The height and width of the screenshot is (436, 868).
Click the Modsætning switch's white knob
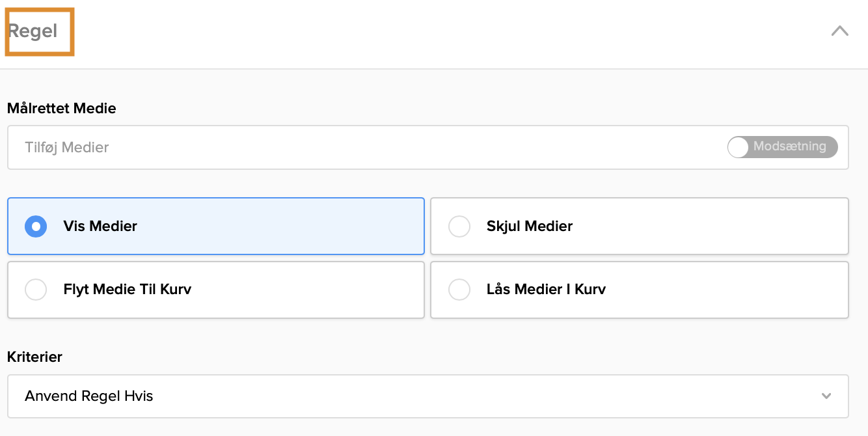(739, 147)
